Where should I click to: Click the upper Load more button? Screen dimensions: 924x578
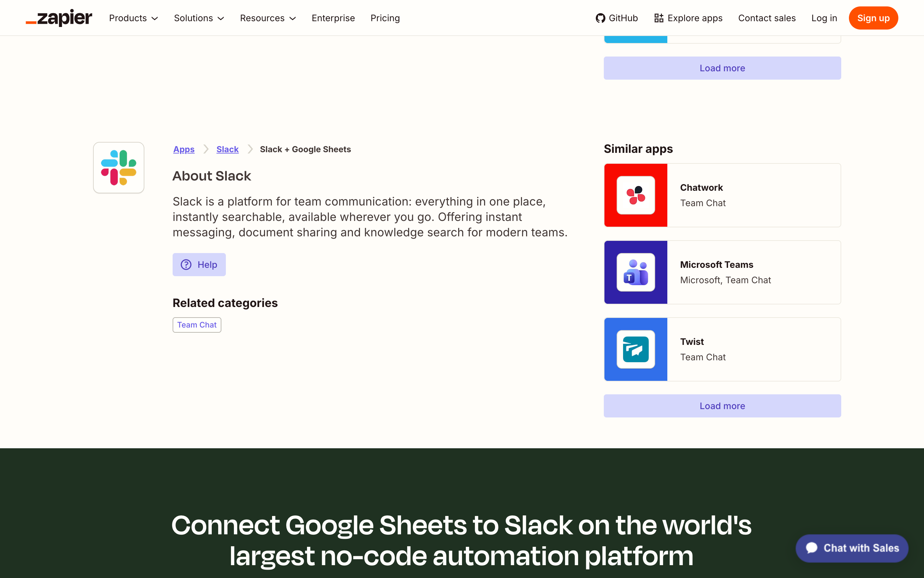pyautogui.click(x=722, y=68)
